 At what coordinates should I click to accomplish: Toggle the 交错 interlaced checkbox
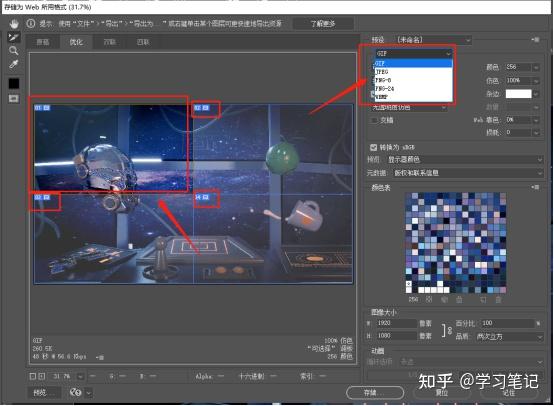click(x=373, y=120)
